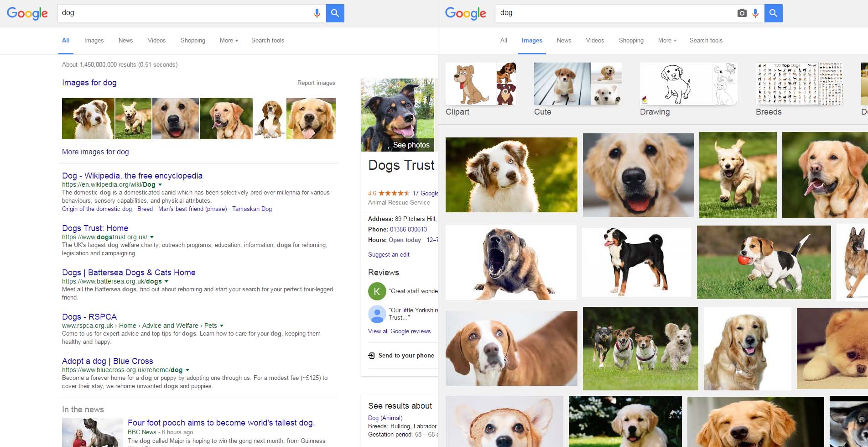Open the barking dog image on white background
The height and width of the screenshot is (447, 868).
click(511, 263)
